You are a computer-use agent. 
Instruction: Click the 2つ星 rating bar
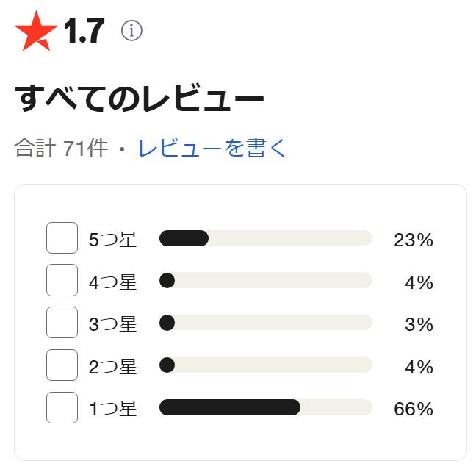tap(266, 365)
